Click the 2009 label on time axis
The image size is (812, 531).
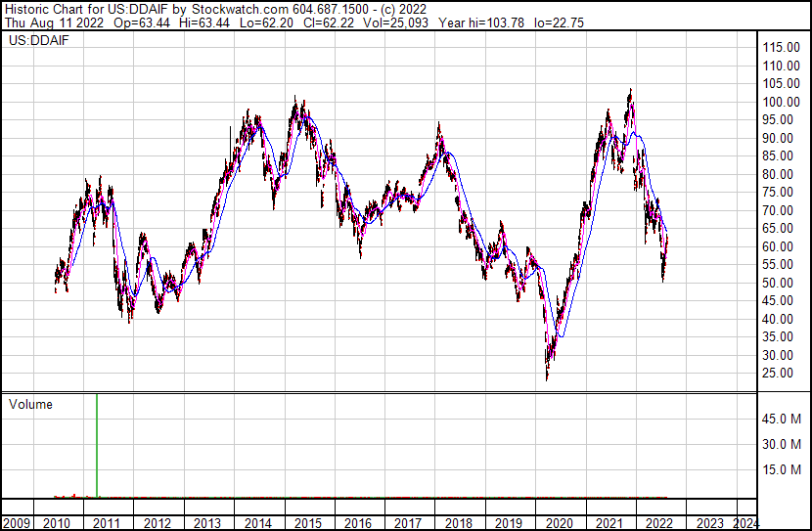[20, 522]
